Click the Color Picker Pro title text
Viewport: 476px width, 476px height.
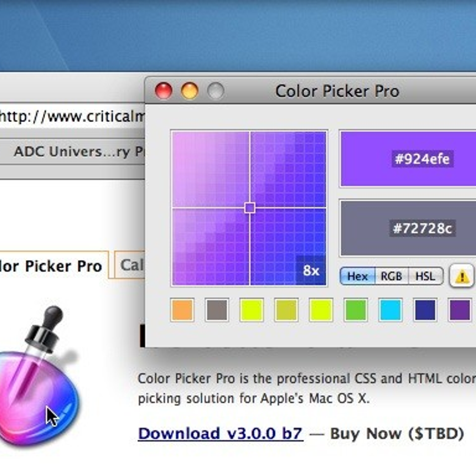click(337, 91)
